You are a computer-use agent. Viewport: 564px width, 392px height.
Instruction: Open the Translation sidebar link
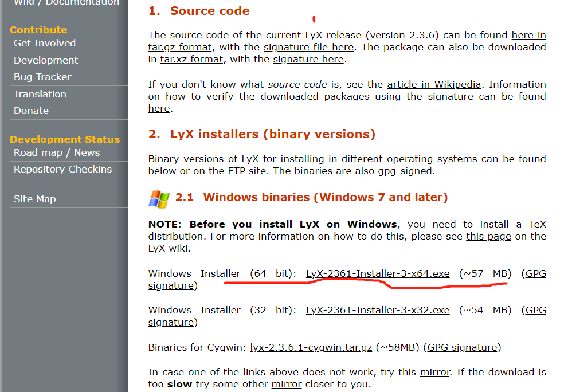(x=40, y=94)
